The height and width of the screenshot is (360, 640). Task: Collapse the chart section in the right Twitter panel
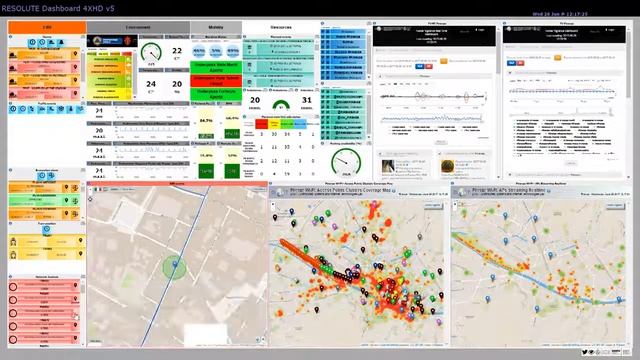(x=510, y=73)
